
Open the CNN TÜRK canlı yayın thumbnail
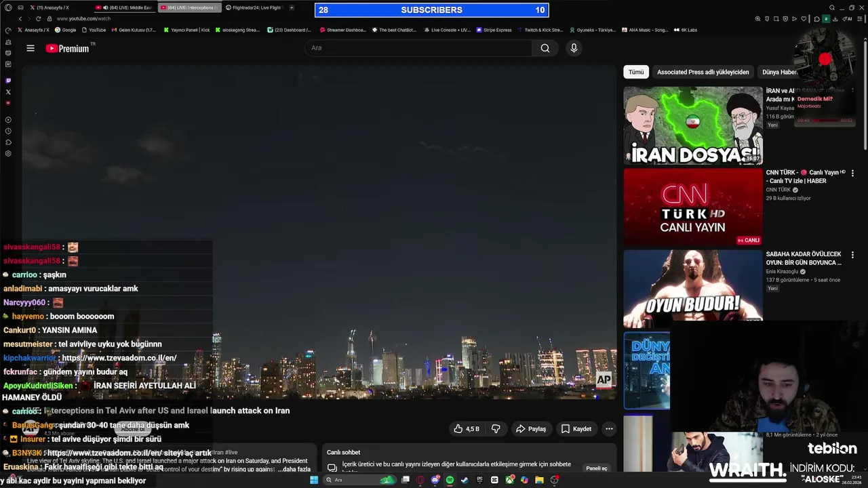tap(693, 207)
